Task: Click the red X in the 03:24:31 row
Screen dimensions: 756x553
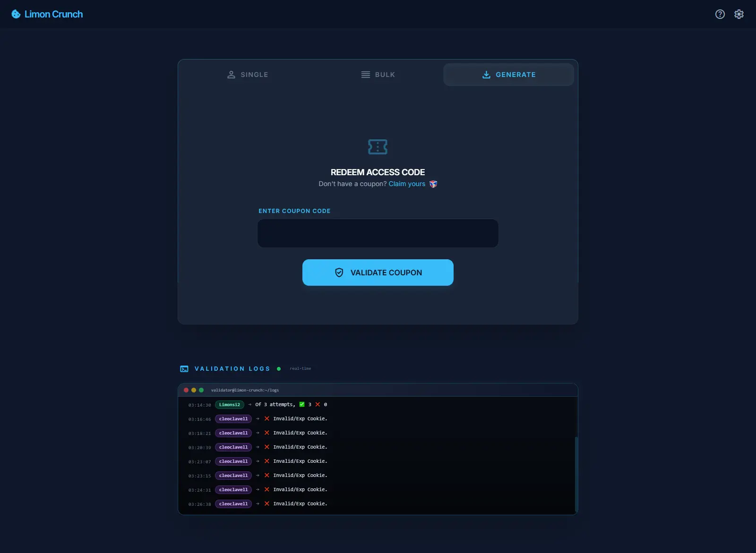Action: [x=267, y=489]
